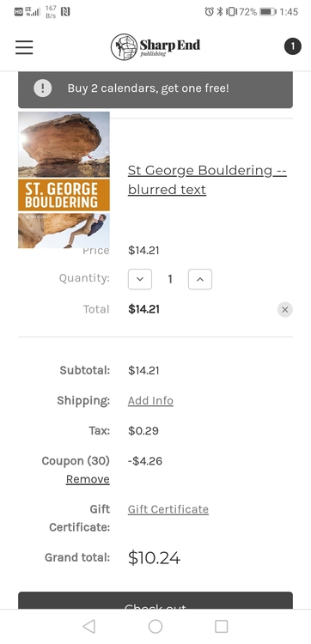Tap the Buy 2 calendars promo banner
This screenshot has height=644, width=311.
pyautogui.click(x=155, y=89)
